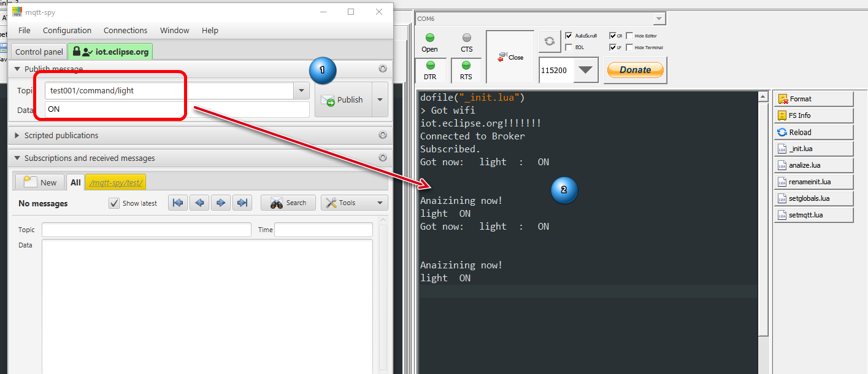The height and width of the screenshot is (374, 868).
Task: Open _init.lua from file list
Action: (x=814, y=149)
